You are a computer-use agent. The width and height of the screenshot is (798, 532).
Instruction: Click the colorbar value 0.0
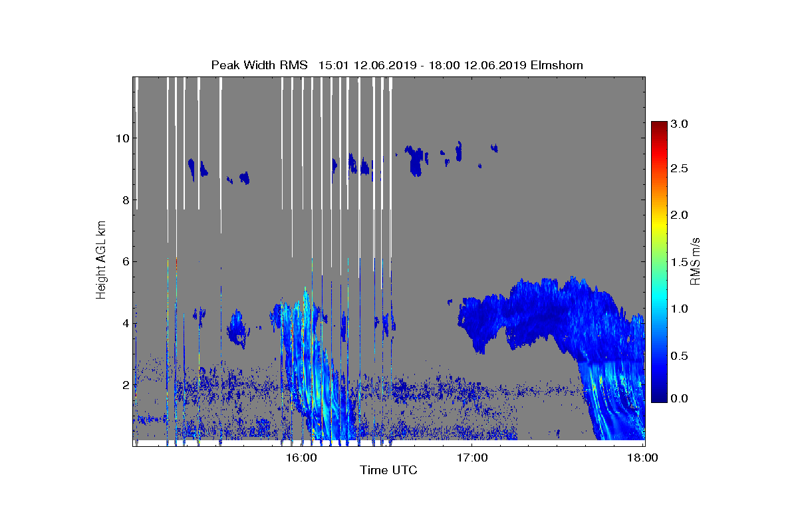(x=680, y=398)
